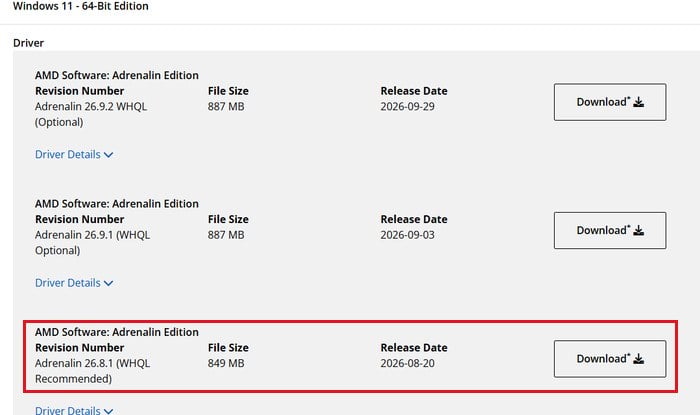The width and height of the screenshot is (700, 415).
Task: Click the Windows 11 - 64-Bit Edition heading
Action: point(81,6)
